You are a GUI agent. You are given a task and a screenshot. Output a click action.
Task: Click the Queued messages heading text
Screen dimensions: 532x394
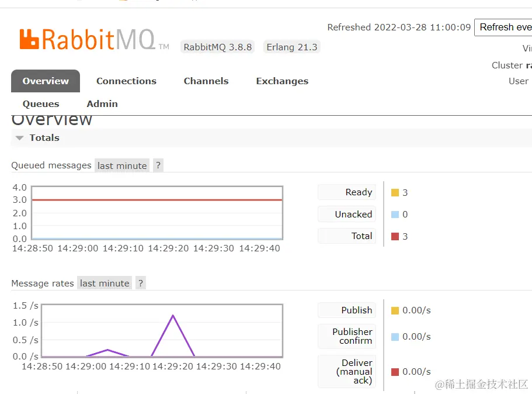coord(51,165)
